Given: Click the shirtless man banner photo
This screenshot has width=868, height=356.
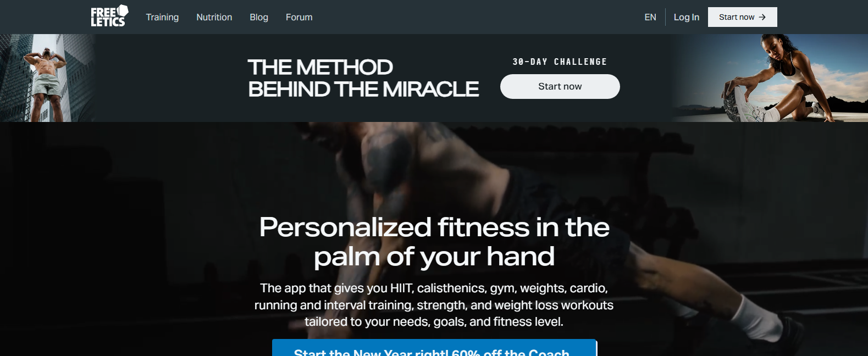Looking at the screenshot, I should tap(47, 78).
